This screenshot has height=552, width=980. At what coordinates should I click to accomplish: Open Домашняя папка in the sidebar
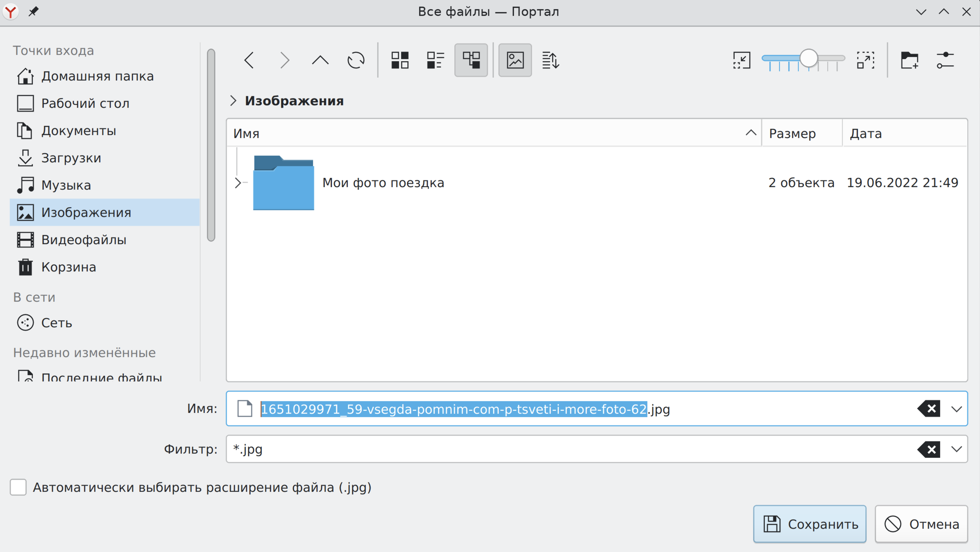pos(104,76)
